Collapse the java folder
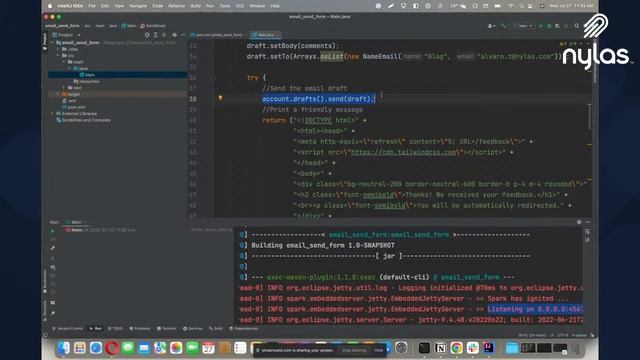640x360 pixels. click(69, 69)
